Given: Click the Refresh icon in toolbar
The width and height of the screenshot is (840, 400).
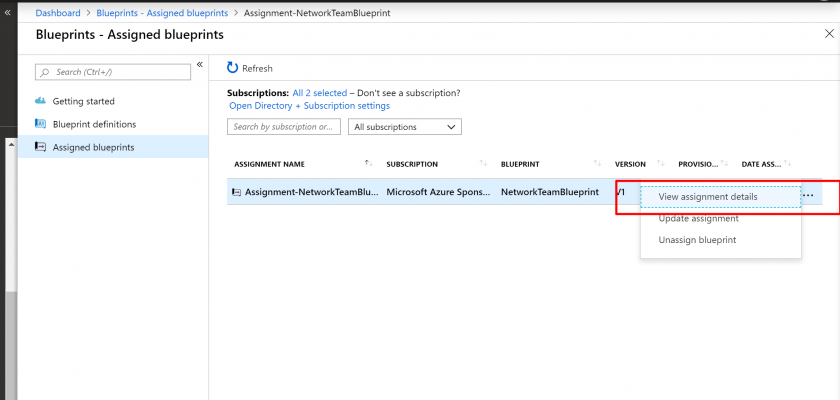Looking at the screenshot, I should point(233,68).
